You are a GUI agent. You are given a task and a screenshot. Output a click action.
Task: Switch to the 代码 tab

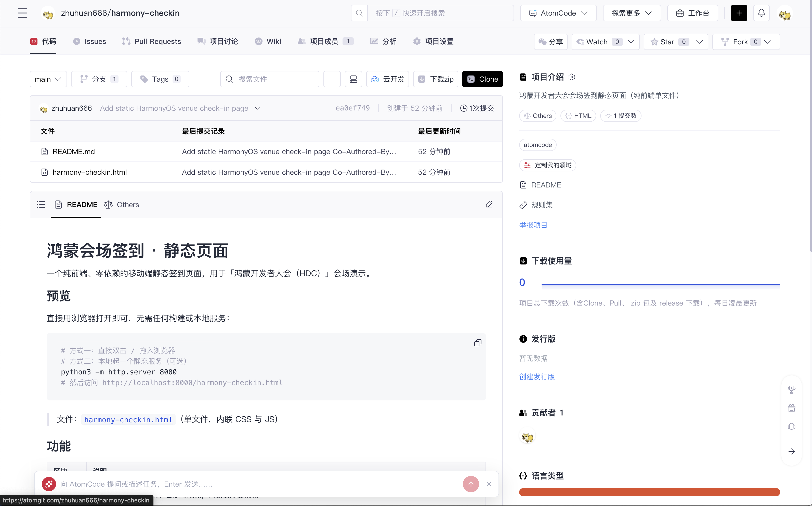point(43,41)
